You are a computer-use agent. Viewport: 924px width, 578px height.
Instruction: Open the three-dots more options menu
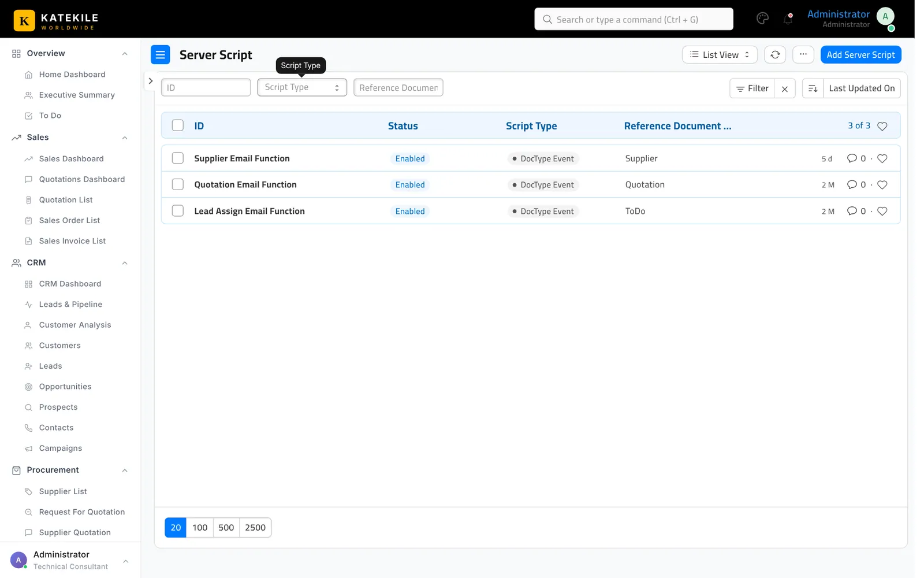tap(803, 54)
